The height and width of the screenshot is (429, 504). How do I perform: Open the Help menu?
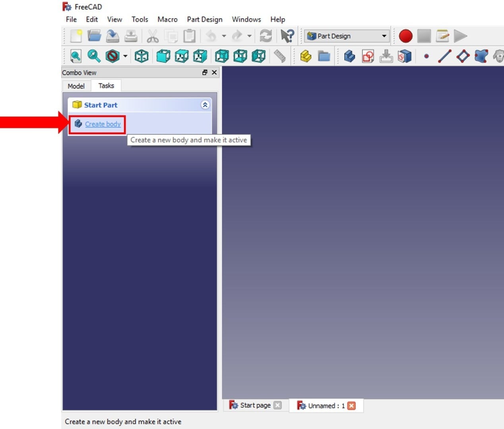click(x=278, y=19)
